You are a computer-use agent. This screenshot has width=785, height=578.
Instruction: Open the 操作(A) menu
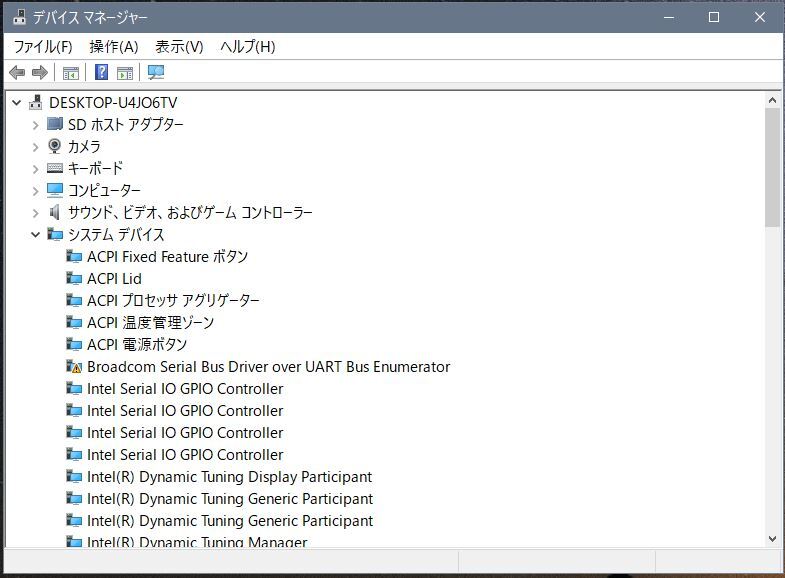point(114,47)
